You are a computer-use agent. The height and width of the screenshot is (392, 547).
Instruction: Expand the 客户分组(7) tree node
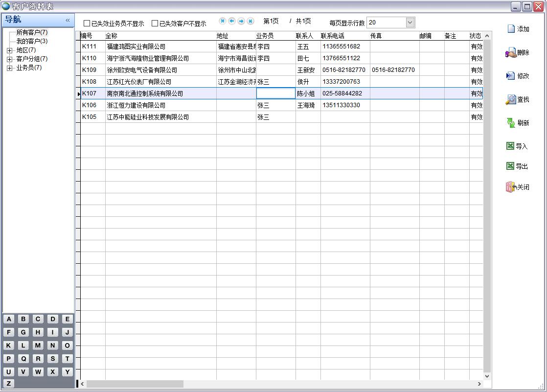10,59
